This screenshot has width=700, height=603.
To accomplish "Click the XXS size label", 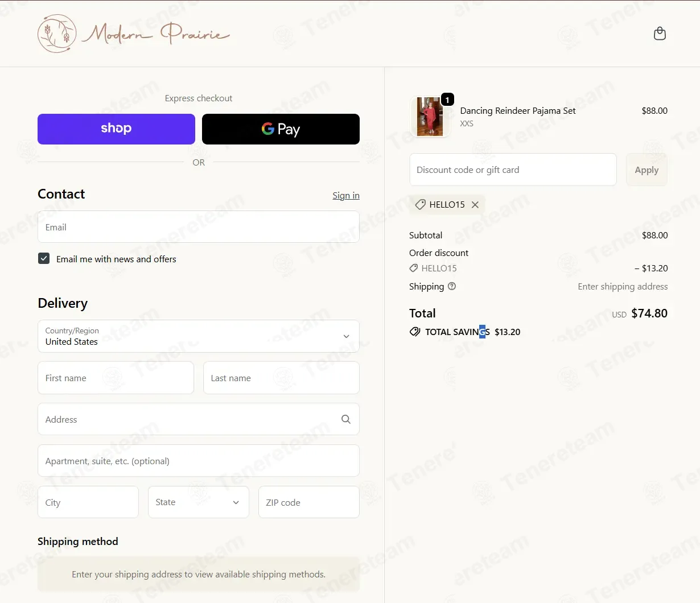I will 467,123.
